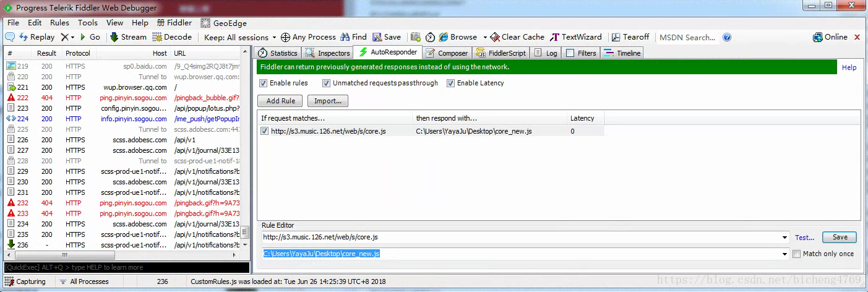The width and height of the screenshot is (868, 292).
Task: Clear Cache from the toolbar
Action: click(517, 37)
